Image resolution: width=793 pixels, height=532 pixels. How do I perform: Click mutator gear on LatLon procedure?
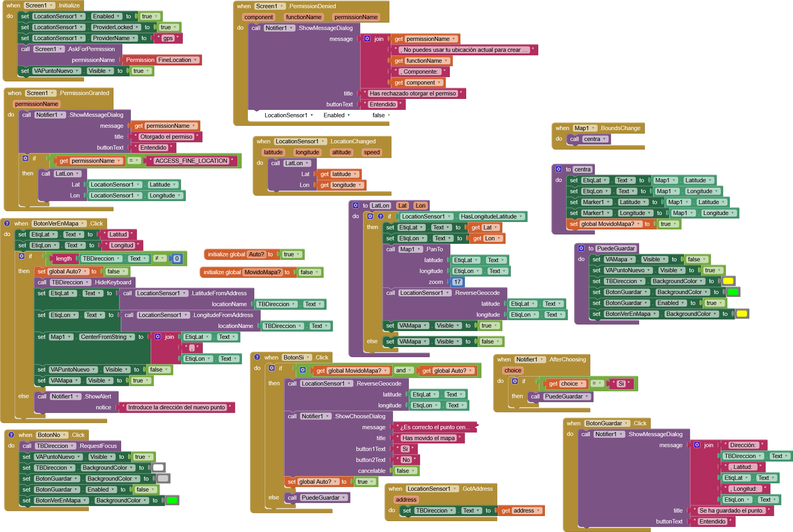(356, 205)
